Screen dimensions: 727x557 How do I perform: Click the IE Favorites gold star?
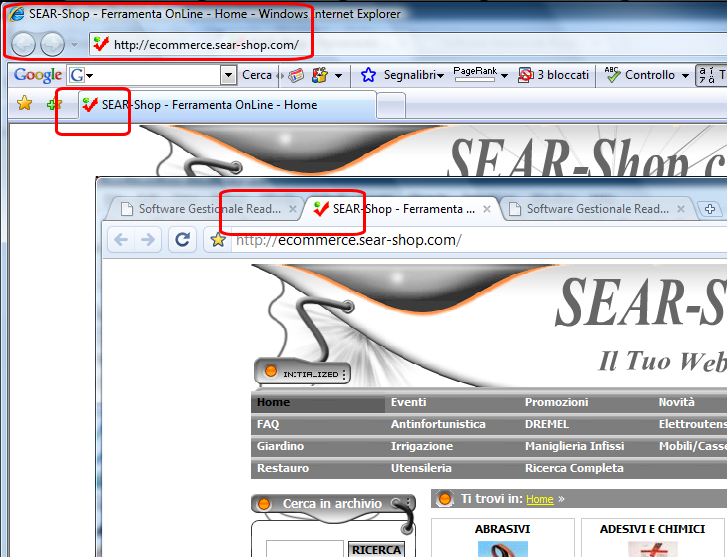[x=24, y=103]
